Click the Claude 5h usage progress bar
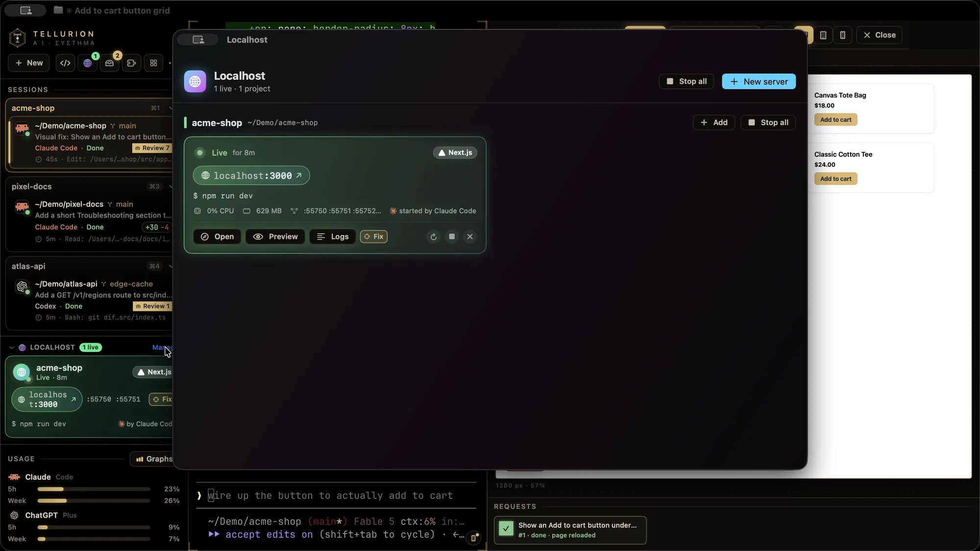Screen dimensions: 980x551 point(94,489)
